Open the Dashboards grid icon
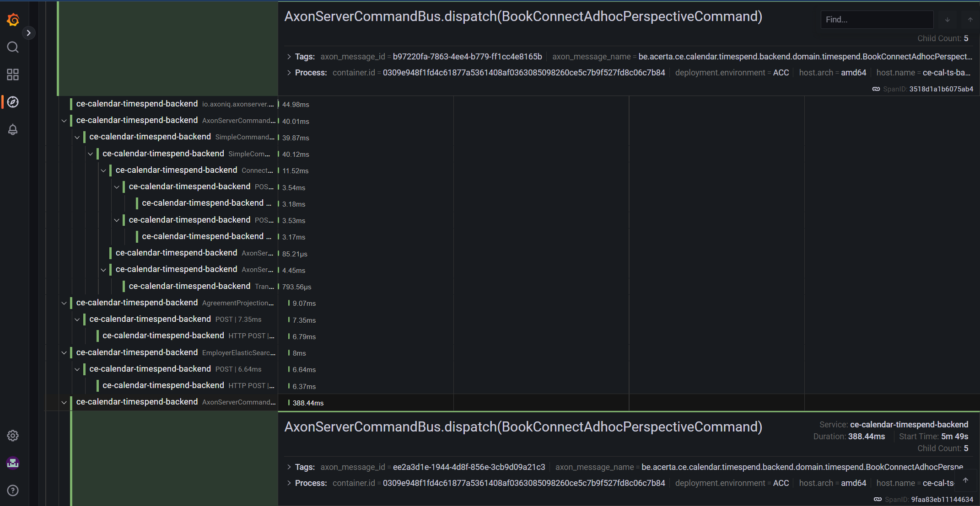 tap(13, 75)
